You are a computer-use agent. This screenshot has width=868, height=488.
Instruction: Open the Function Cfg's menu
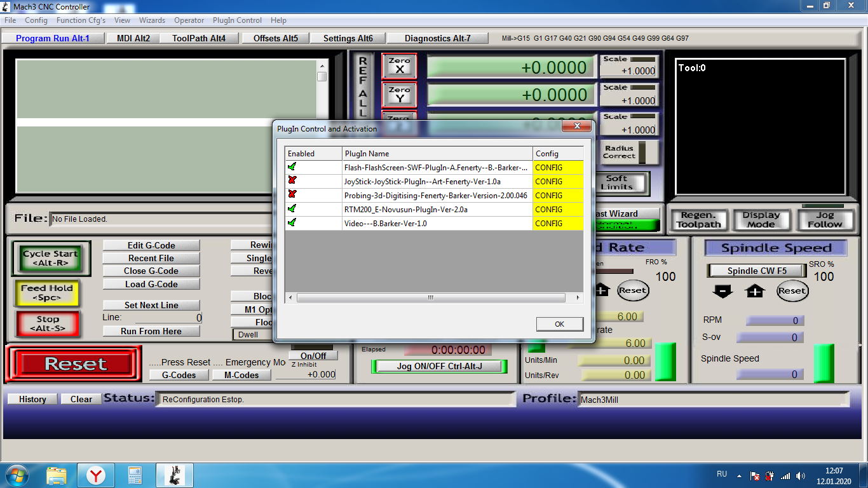[81, 20]
